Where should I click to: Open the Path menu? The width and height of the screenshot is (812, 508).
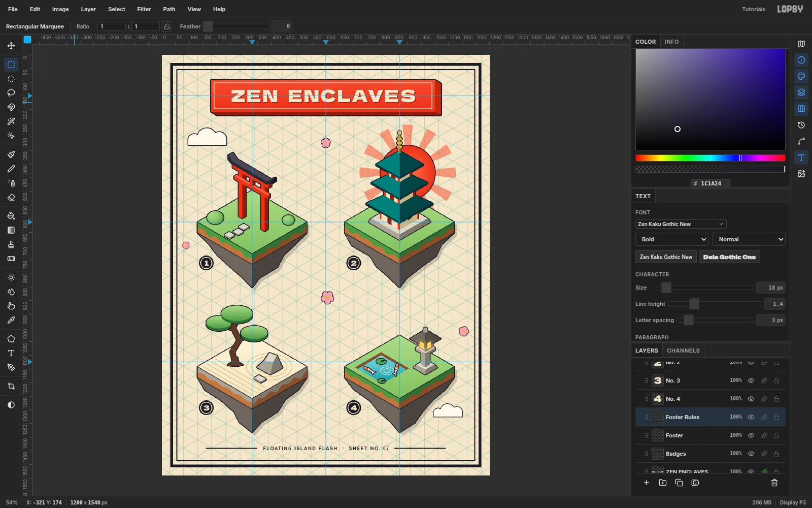(x=169, y=9)
